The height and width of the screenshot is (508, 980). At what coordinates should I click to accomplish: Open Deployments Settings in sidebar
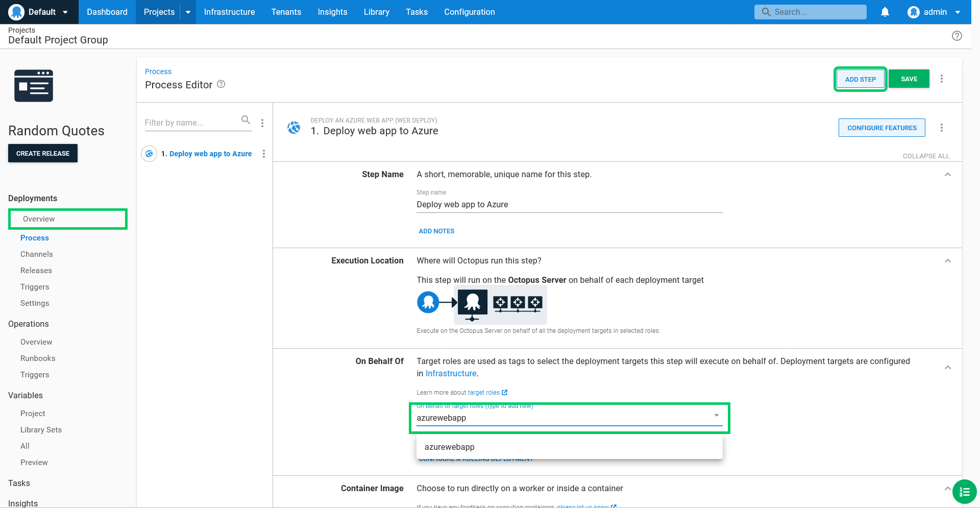coord(35,303)
